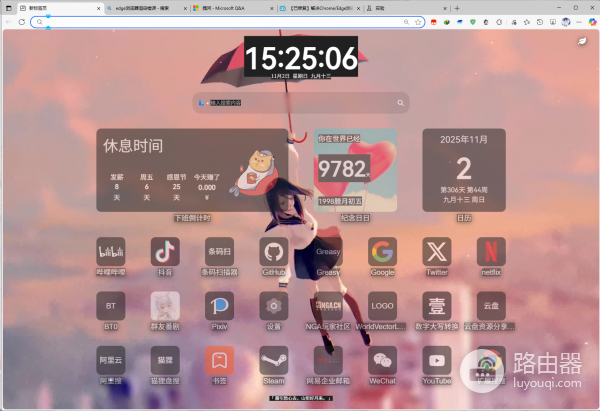This screenshot has width=600, height=411.
Task: Click the browser address bar
Action: coord(220,21)
